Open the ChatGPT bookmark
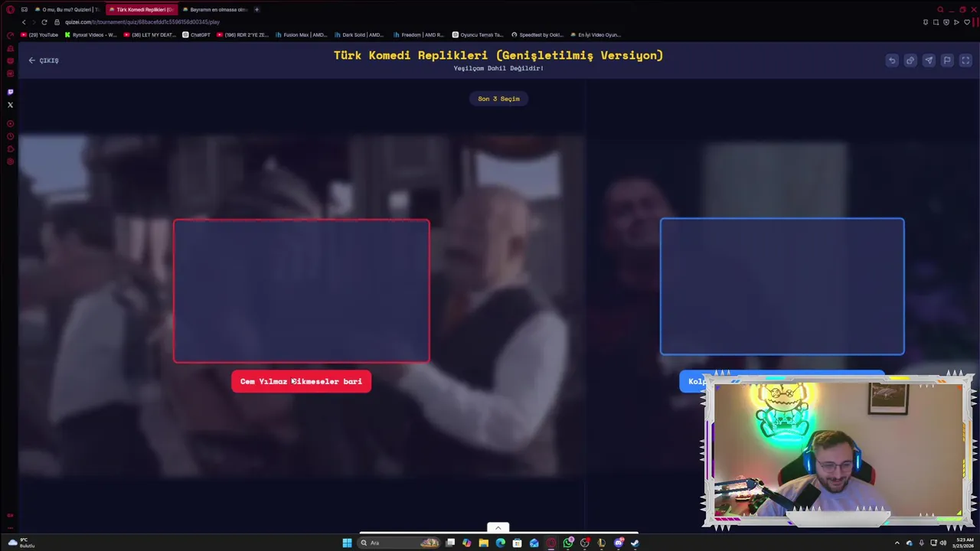Viewport: 980px width, 551px height. click(x=196, y=34)
